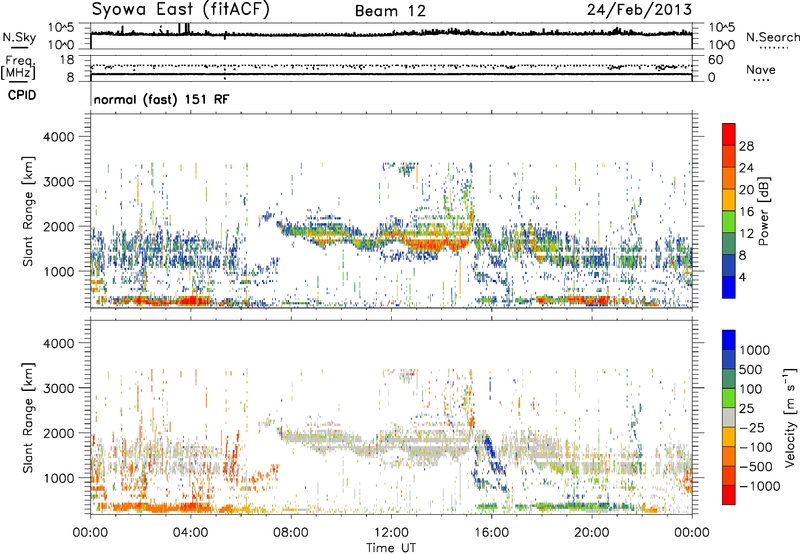Select the '-1000' tick on the Velocity color bar
The height and width of the screenshot is (554, 800).
(x=760, y=486)
